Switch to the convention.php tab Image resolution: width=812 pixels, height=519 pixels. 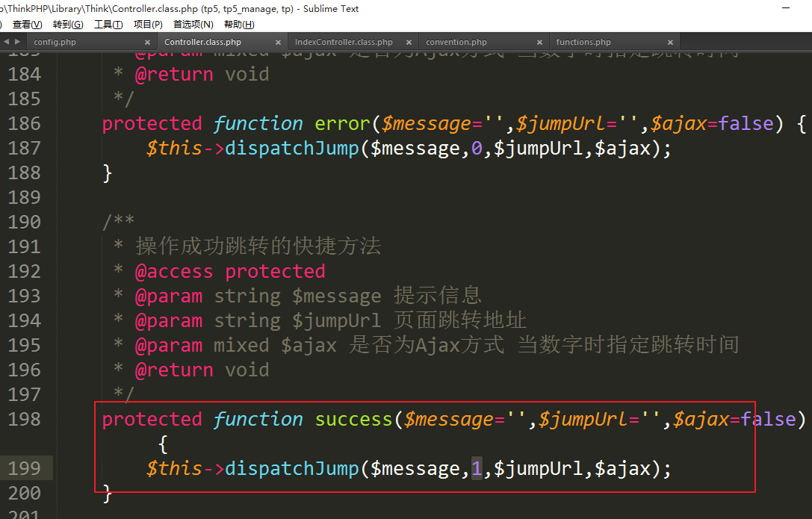click(456, 43)
